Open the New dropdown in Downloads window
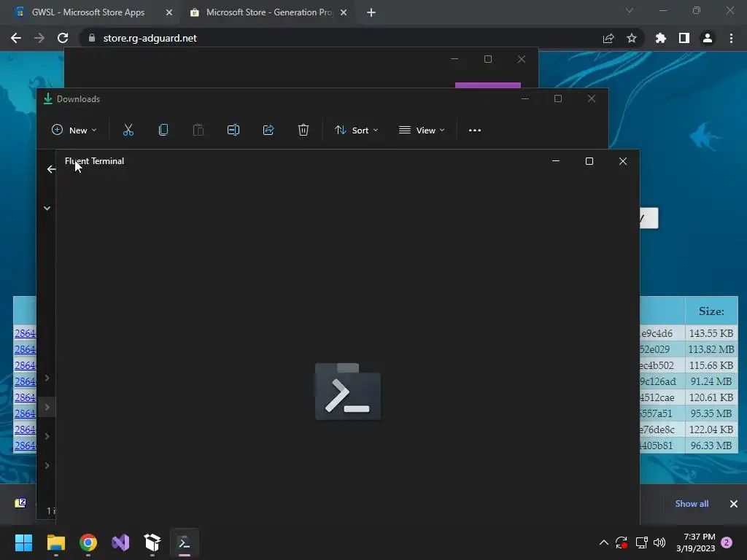747x560 pixels. point(74,130)
